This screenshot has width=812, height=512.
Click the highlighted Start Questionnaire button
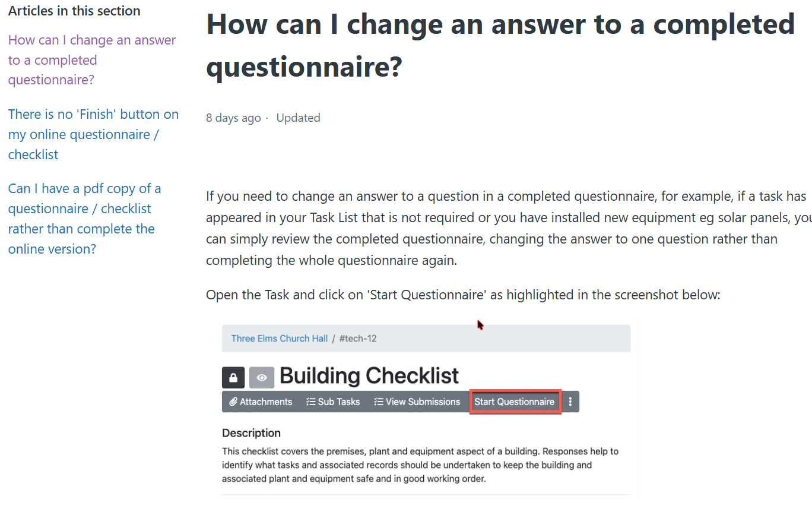pos(515,402)
